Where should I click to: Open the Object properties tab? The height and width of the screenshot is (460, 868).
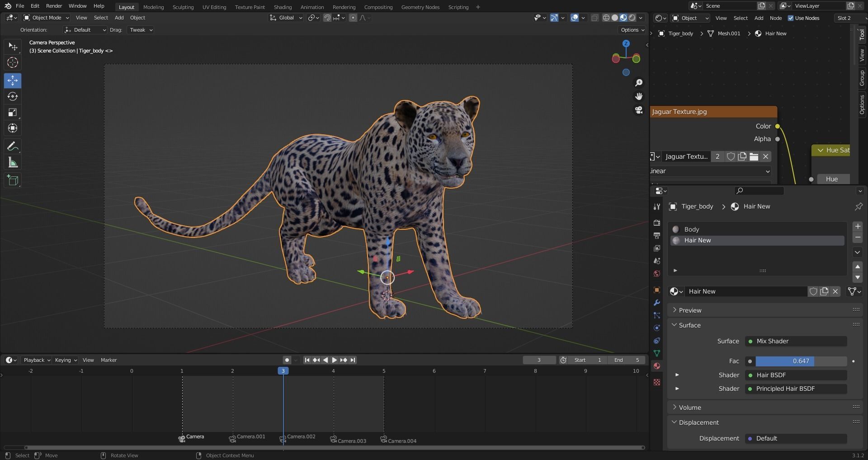pyautogui.click(x=657, y=290)
